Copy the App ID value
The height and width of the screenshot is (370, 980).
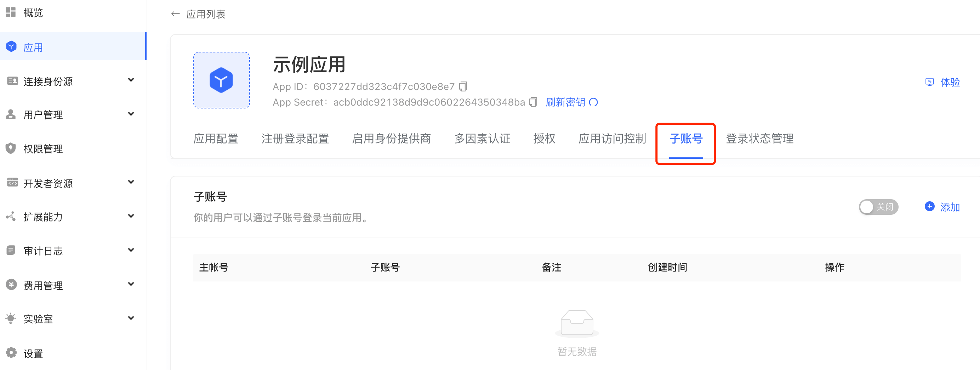pyautogui.click(x=463, y=87)
